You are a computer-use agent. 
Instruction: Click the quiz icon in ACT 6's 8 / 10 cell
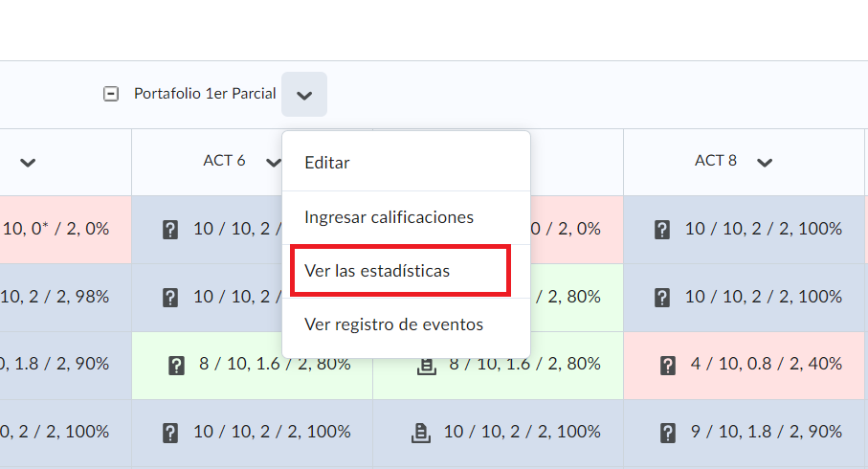(176, 365)
